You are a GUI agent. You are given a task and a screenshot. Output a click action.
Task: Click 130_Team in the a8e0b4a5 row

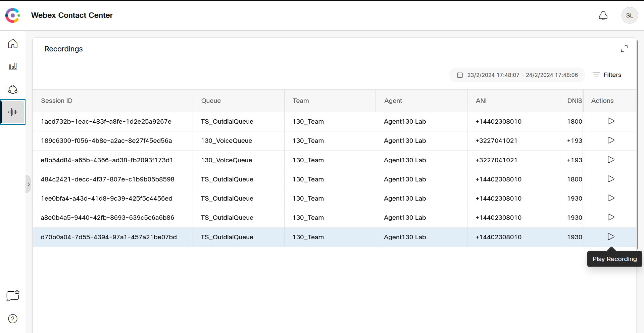pyautogui.click(x=308, y=218)
